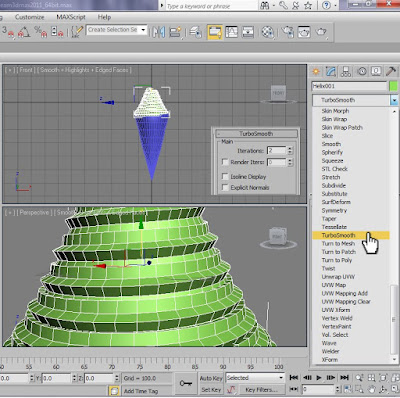This screenshot has width=400, height=398.
Task: Open the Selected key filter dropdown
Action: pyautogui.click(x=255, y=378)
